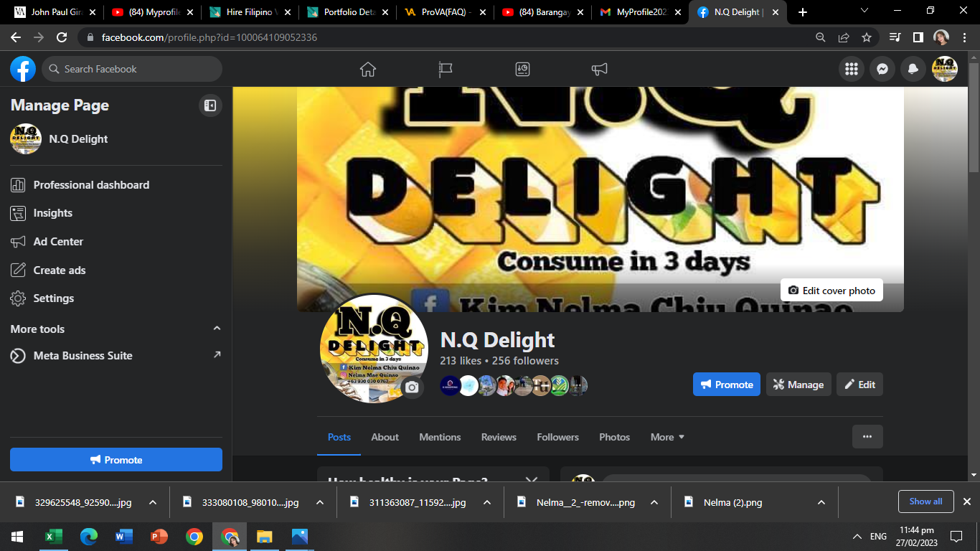Open account menu via N.Q Delight avatar
This screenshot has width=980, height=551.
pos(945,69)
